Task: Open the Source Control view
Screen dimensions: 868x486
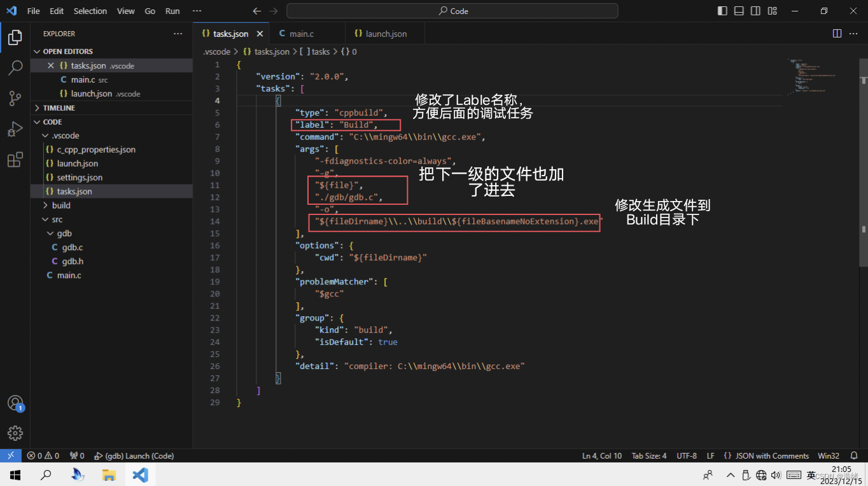Action: tap(15, 98)
